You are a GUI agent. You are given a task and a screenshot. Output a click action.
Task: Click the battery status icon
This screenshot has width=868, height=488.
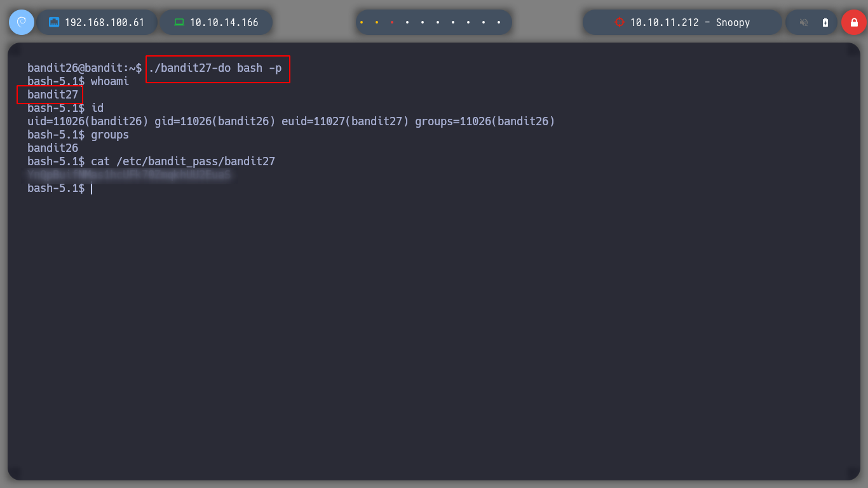point(825,22)
